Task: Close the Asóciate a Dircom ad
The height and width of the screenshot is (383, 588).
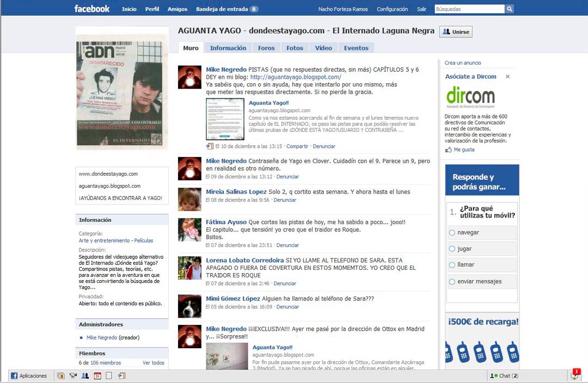Action: click(507, 77)
